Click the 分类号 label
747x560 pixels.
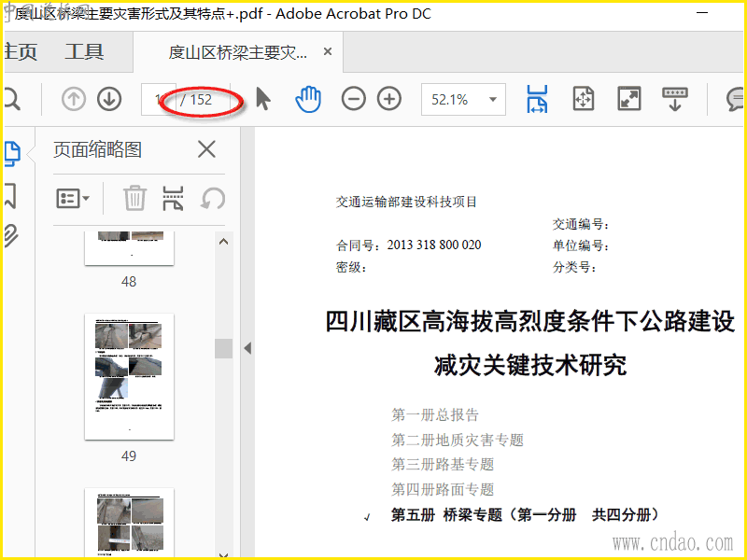pos(574,267)
